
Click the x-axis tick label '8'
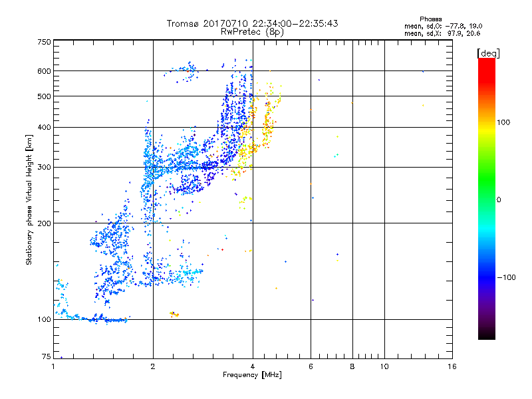(352, 366)
